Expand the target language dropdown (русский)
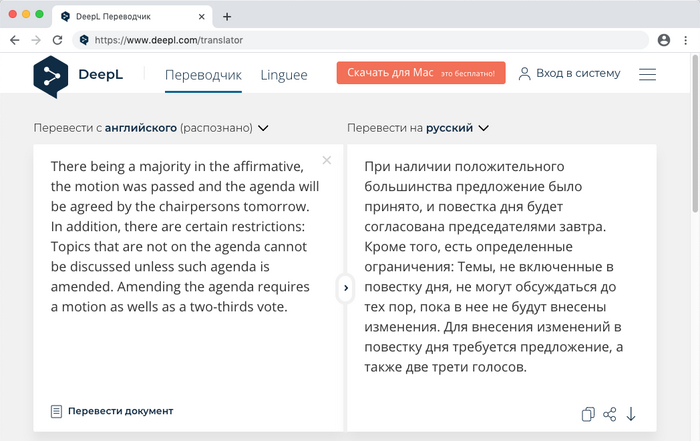Viewport: 700px width, 441px height. (x=484, y=128)
